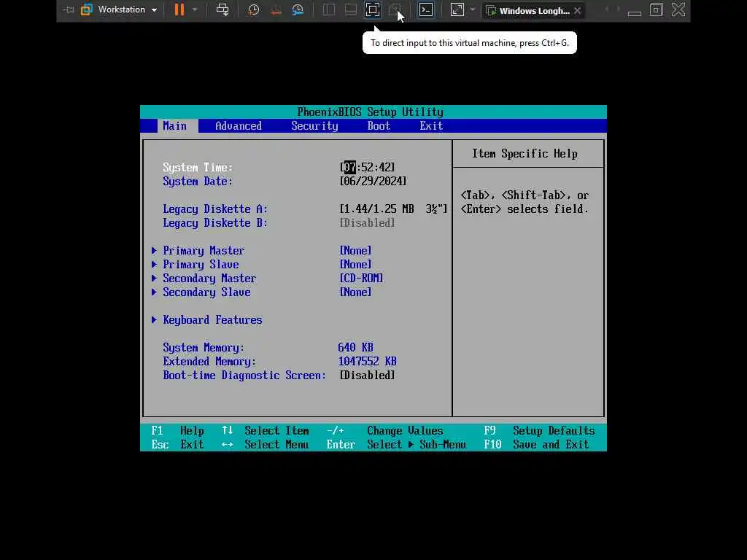Viewport: 747px width, 560px height.
Task: Click the 1047552 KB Extended Memory value
Action: point(368,361)
